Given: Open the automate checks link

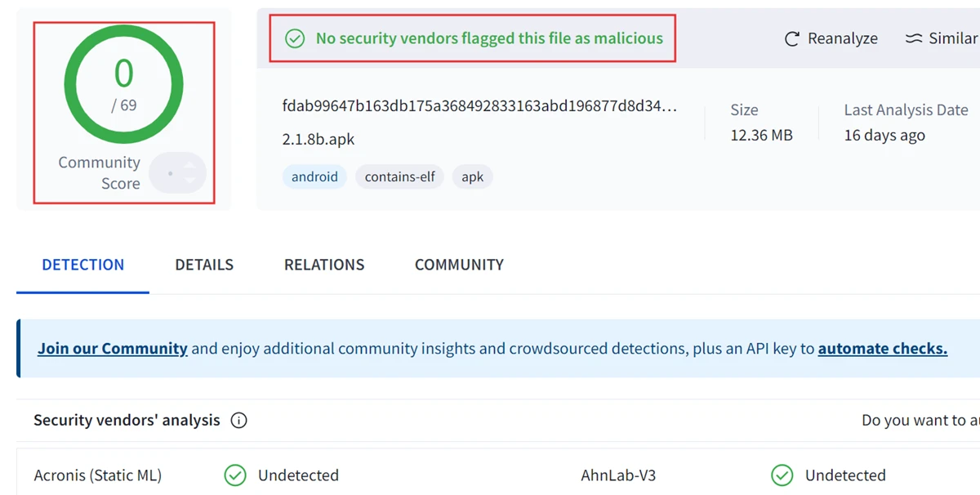Looking at the screenshot, I should [883, 349].
